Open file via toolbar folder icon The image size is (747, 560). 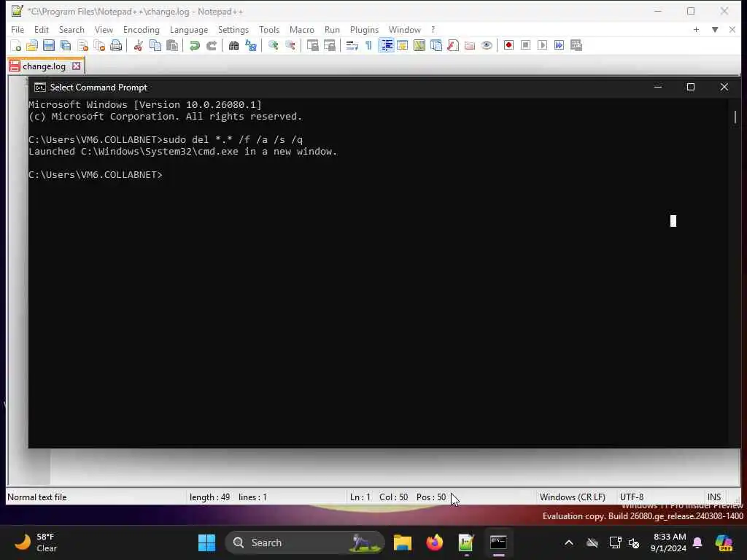click(x=32, y=45)
